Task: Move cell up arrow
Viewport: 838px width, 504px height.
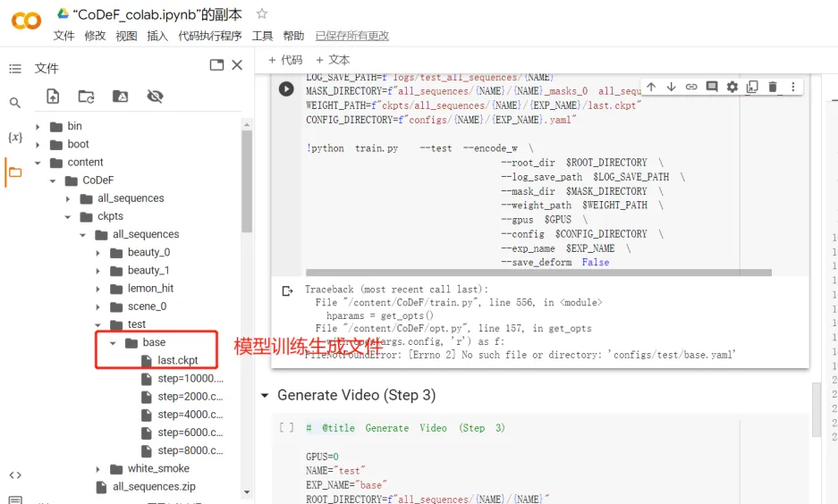Action: point(651,87)
